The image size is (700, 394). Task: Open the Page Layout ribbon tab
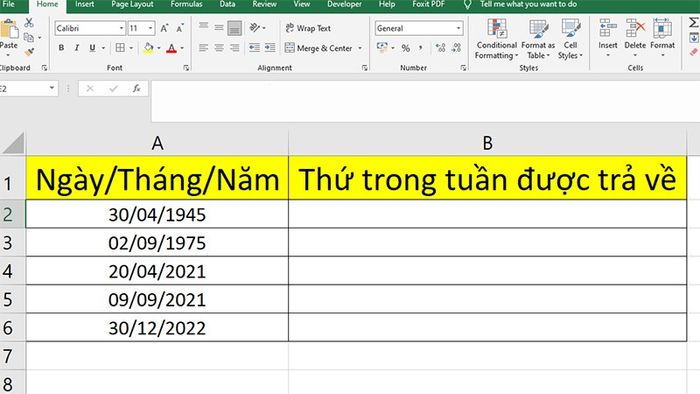[132, 4]
